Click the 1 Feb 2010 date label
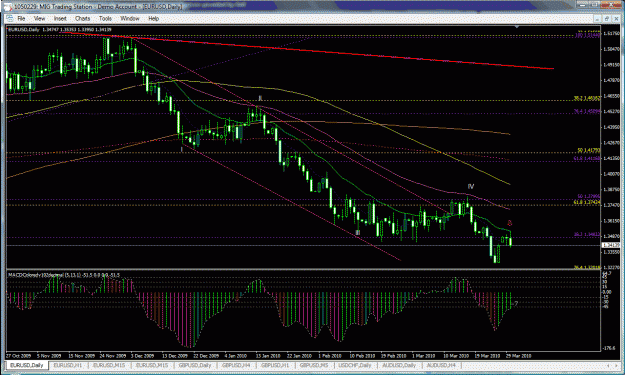 pyautogui.click(x=330, y=355)
